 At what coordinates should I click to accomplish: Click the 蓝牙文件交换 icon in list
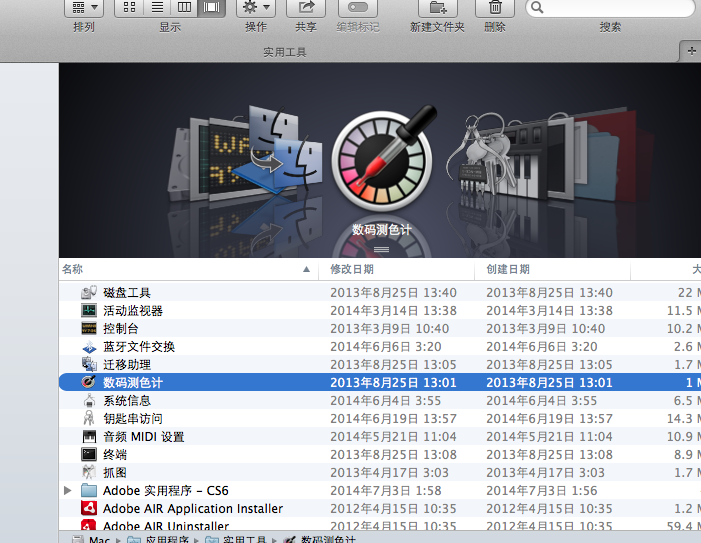tap(89, 346)
